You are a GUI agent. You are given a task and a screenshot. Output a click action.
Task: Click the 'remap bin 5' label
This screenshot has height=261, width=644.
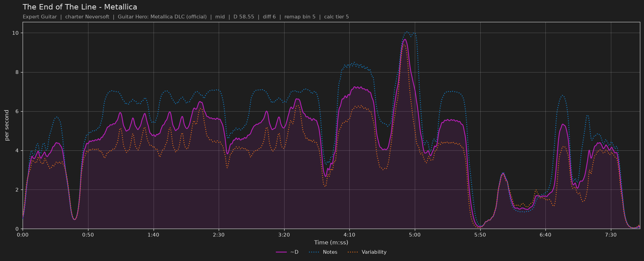click(300, 17)
